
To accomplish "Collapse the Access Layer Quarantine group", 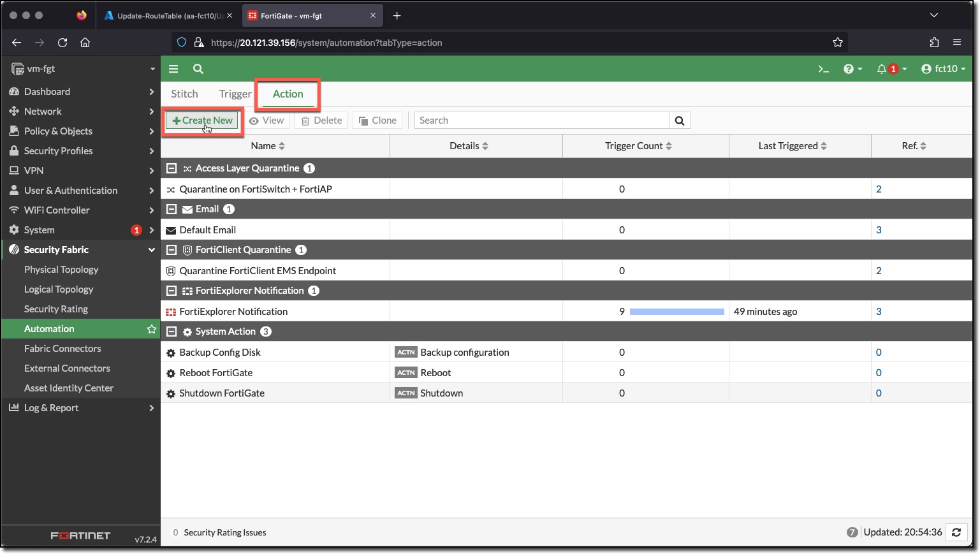I will pos(171,168).
